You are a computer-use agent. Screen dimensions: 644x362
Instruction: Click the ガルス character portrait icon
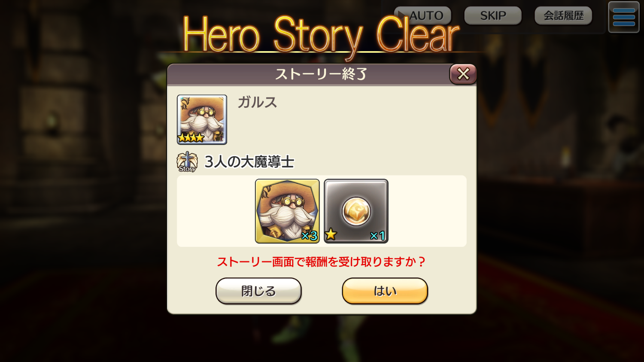pos(202,119)
